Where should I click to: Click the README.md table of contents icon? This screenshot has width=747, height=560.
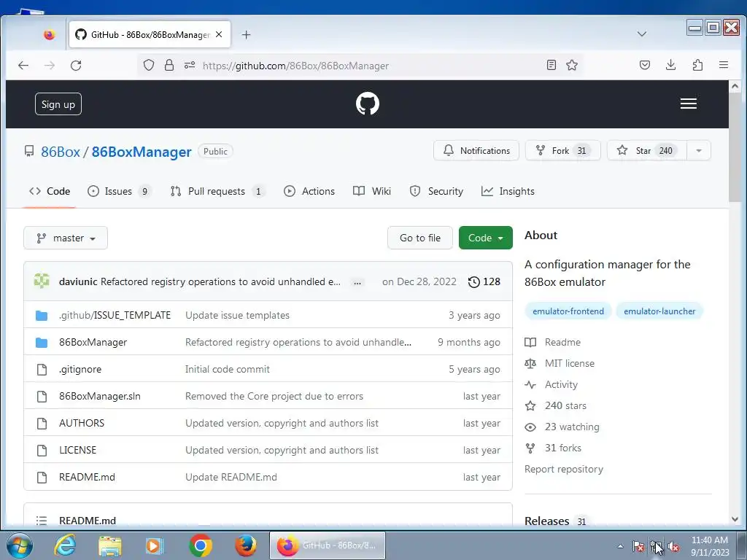pos(42,521)
